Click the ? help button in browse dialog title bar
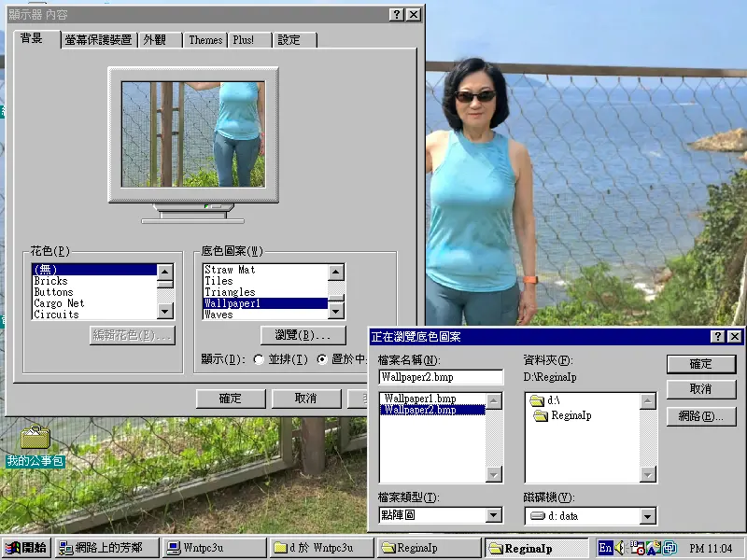This screenshot has height=560, width=747. click(717, 337)
